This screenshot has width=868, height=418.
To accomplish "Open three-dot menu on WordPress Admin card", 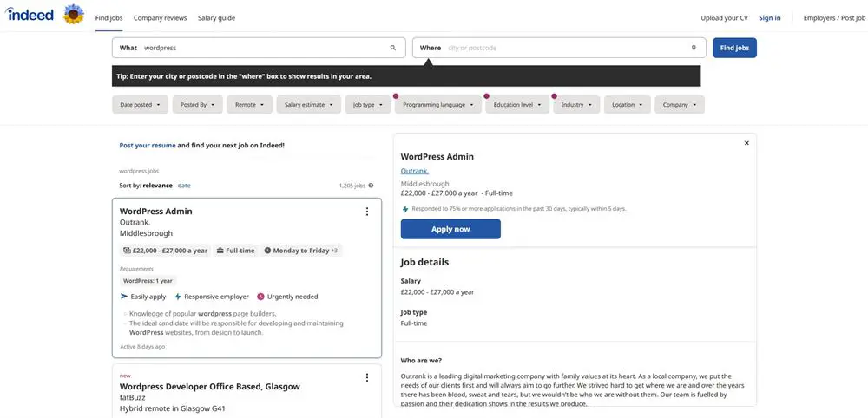I will click(x=366, y=212).
